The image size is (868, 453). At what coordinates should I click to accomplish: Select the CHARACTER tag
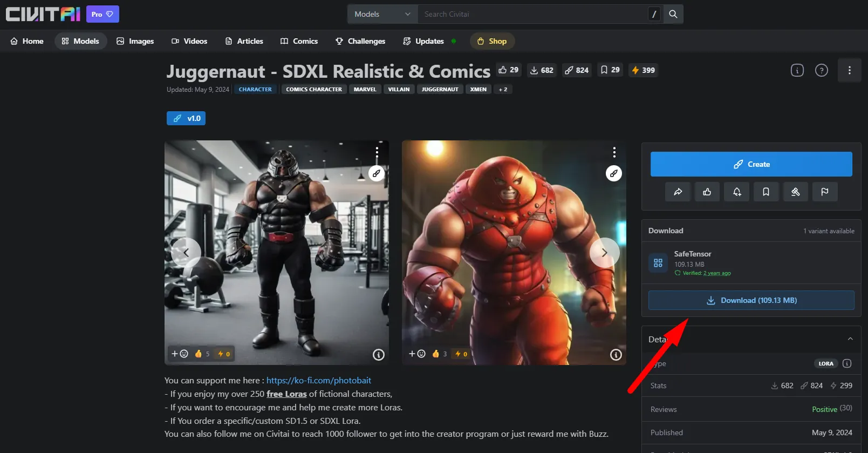click(x=255, y=90)
